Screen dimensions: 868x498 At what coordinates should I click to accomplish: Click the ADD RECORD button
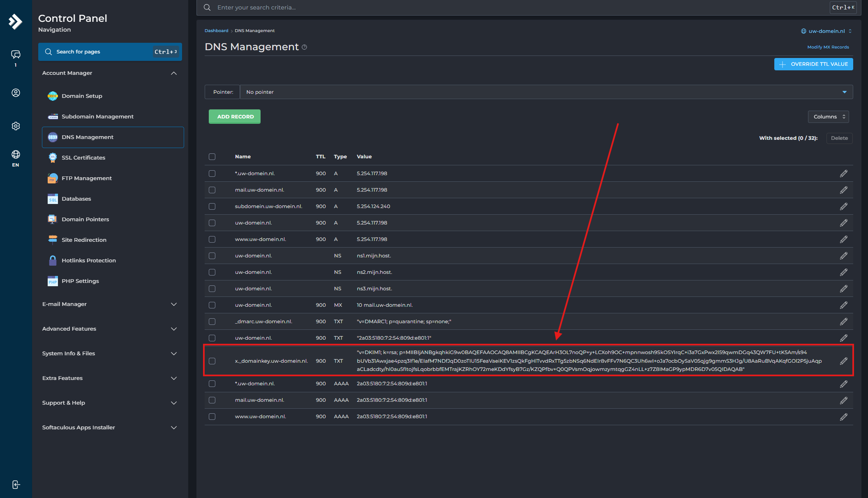pos(235,117)
